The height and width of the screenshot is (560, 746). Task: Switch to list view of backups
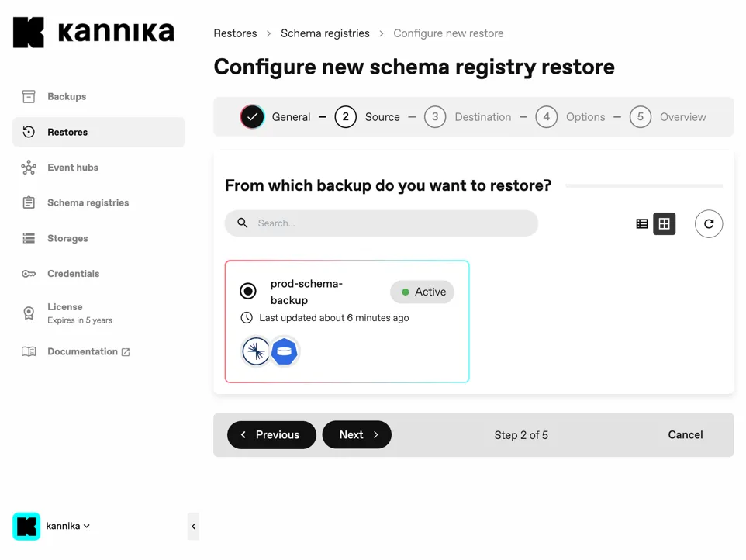pyautogui.click(x=642, y=223)
